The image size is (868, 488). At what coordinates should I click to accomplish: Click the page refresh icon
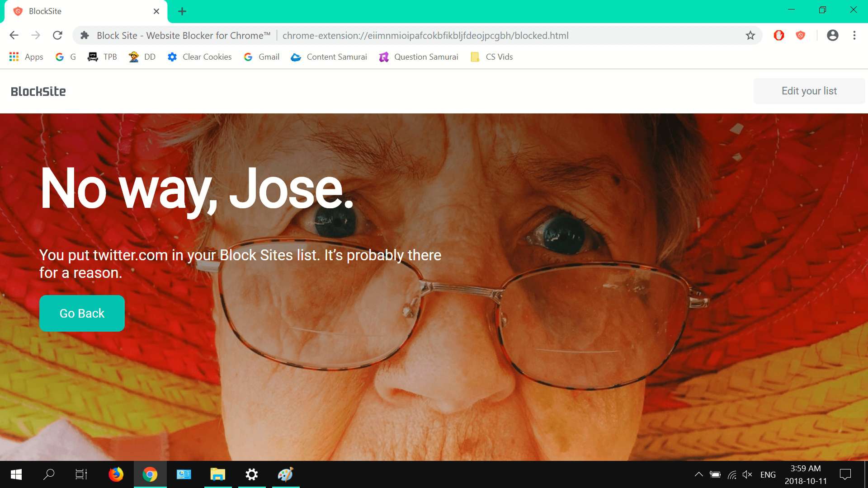coord(57,35)
